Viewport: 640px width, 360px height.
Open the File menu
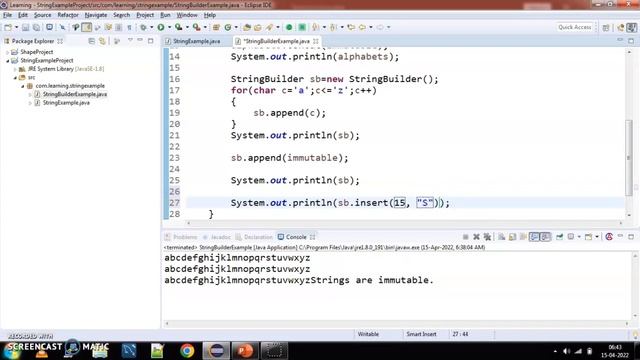7,15
